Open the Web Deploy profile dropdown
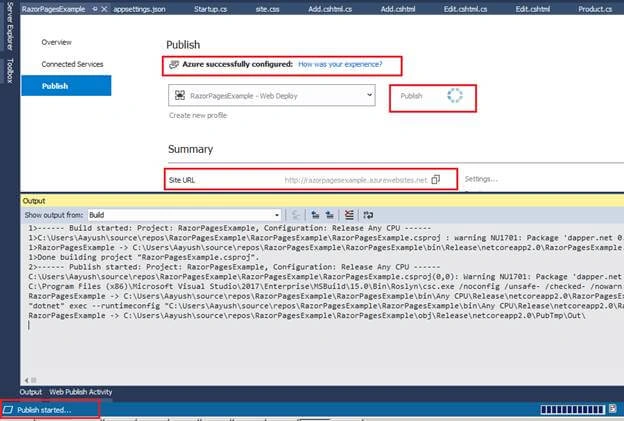Image resolution: width=624 pixels, height=421 pixels. (272, 96)
